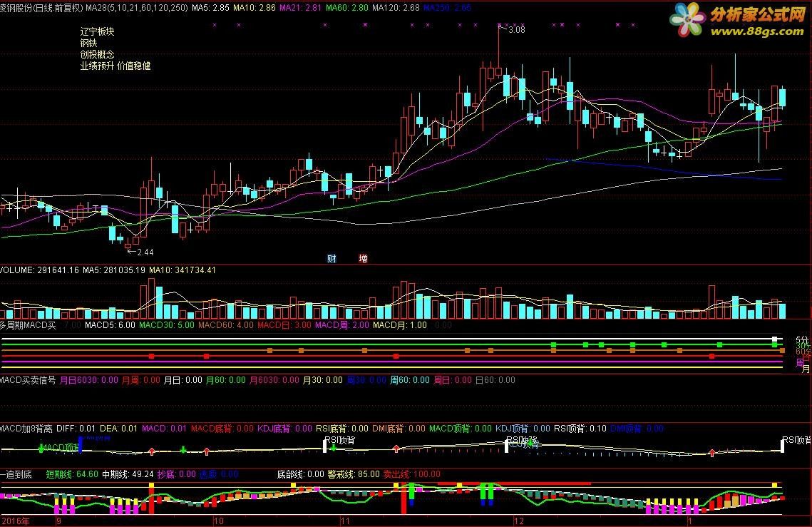Jump to the 2016年 time axis label
Viewport: 812px width, 527px height.
[x=16, y=521]
